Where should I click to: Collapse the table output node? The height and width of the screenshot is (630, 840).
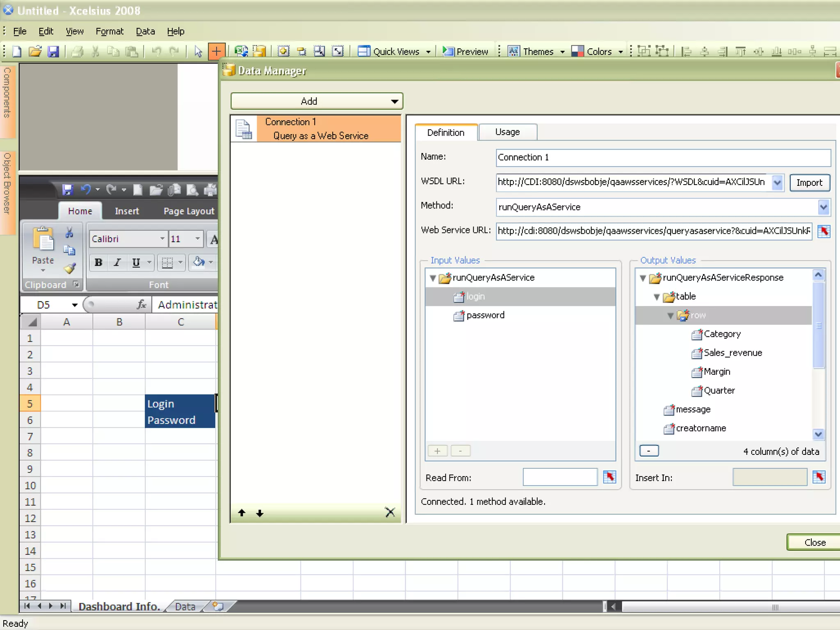pos(656,297)
